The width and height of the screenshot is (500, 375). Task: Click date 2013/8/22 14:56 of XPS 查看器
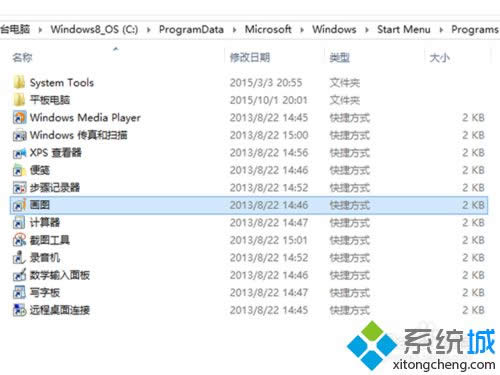[x=269, y=153]
